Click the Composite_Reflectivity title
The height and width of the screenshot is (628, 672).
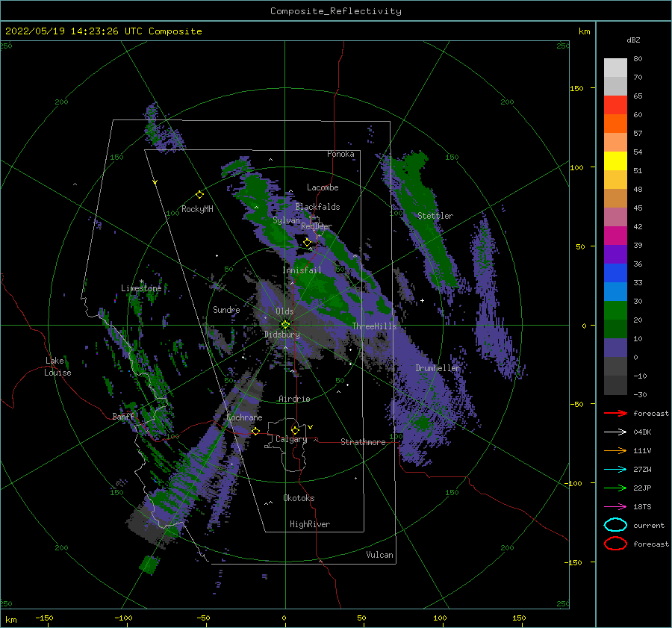click(335, 11)
